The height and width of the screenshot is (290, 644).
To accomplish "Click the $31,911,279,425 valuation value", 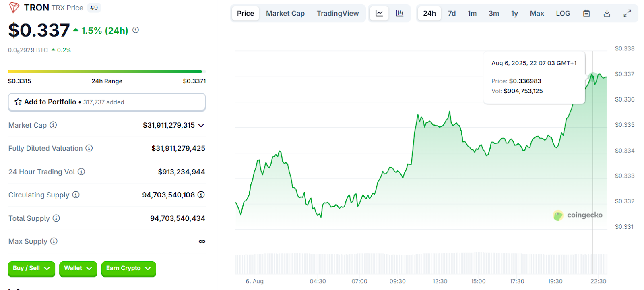I will [x=178, y=148].
